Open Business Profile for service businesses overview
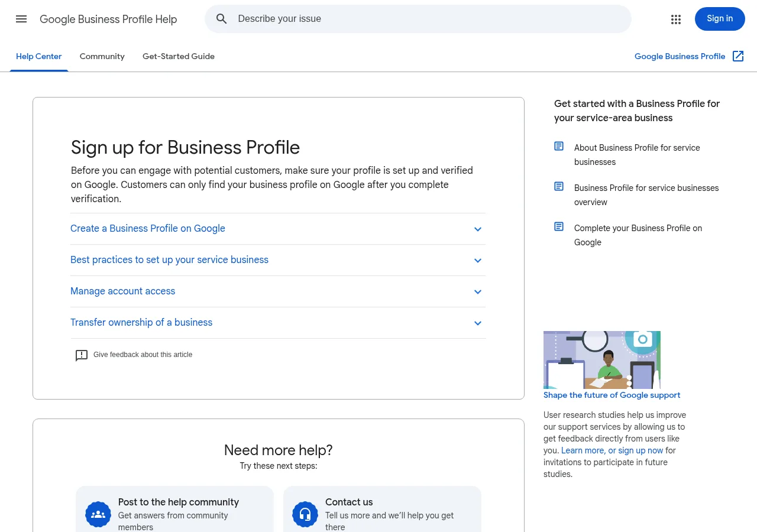This screenshot has width=757, height=532. click(x=646, y=195)
